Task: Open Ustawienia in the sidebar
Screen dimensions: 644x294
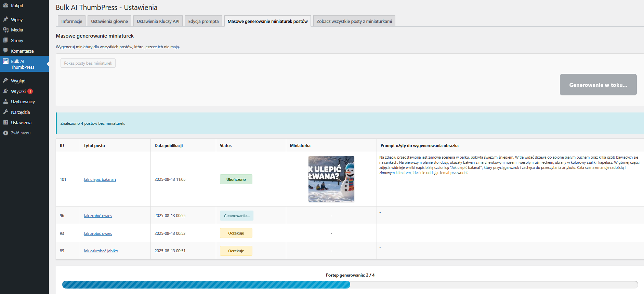Action: [x=21, y=122]
